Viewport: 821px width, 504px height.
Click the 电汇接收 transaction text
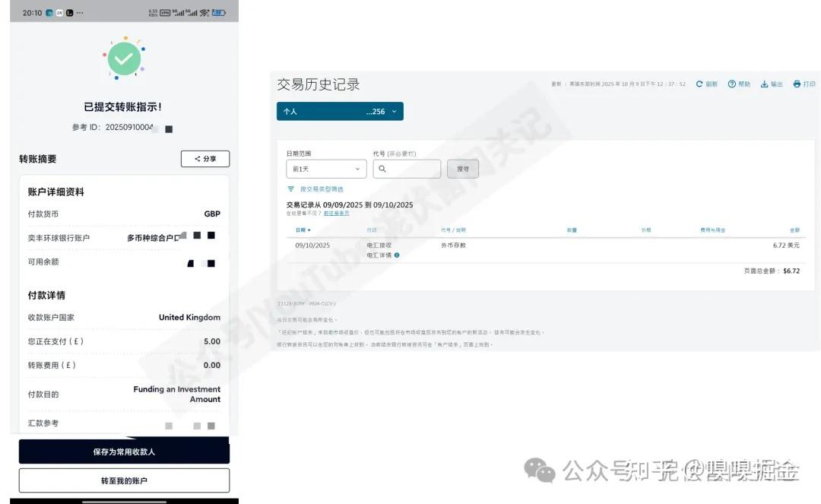379,245
